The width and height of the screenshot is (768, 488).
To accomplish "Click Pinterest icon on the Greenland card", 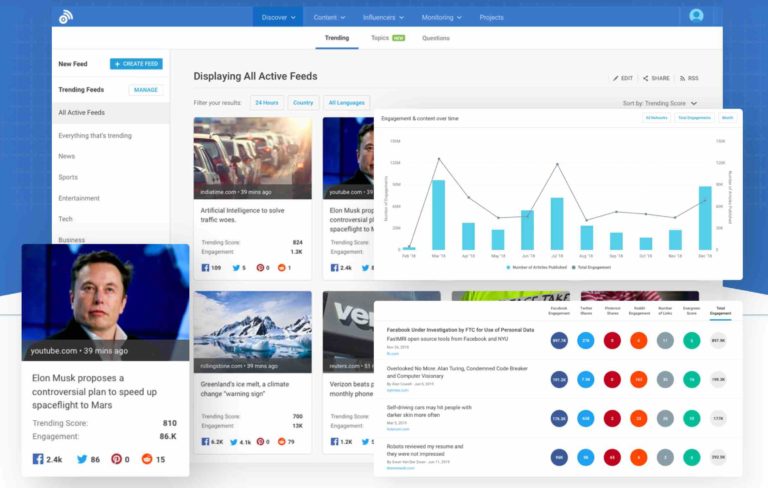I will 260,441.
